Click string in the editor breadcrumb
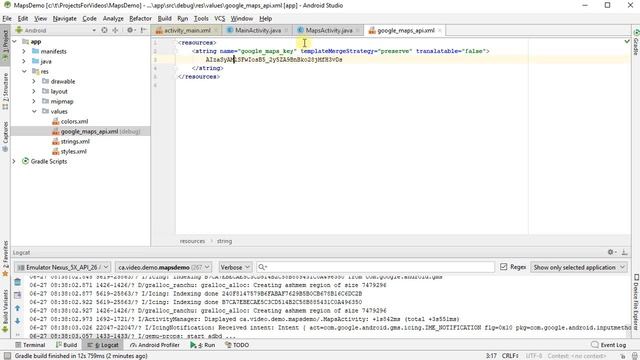The width and height of the screenshot is (640, 360). pyautogui.click(x=224, y=241)
